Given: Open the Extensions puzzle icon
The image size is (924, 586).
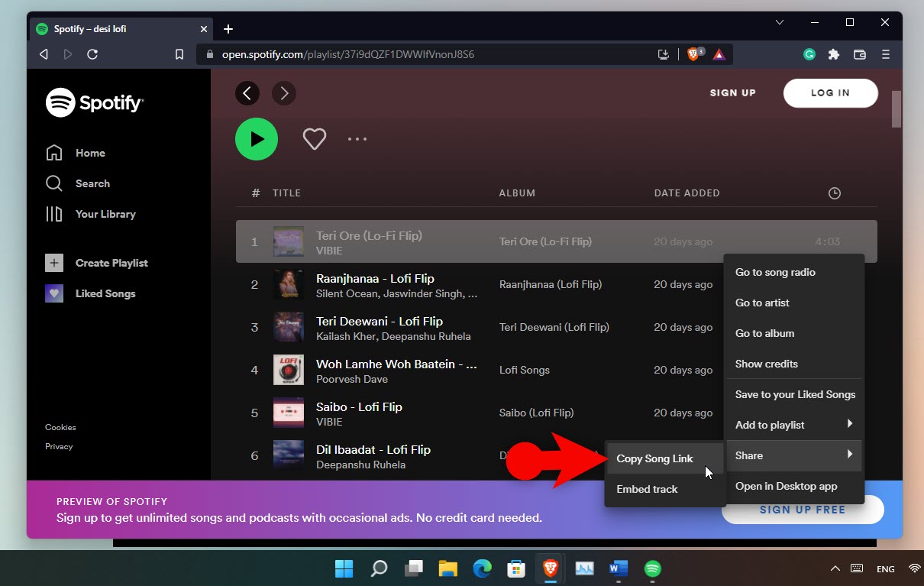Looking at the screenshot, I should click(x=834, y=54).
